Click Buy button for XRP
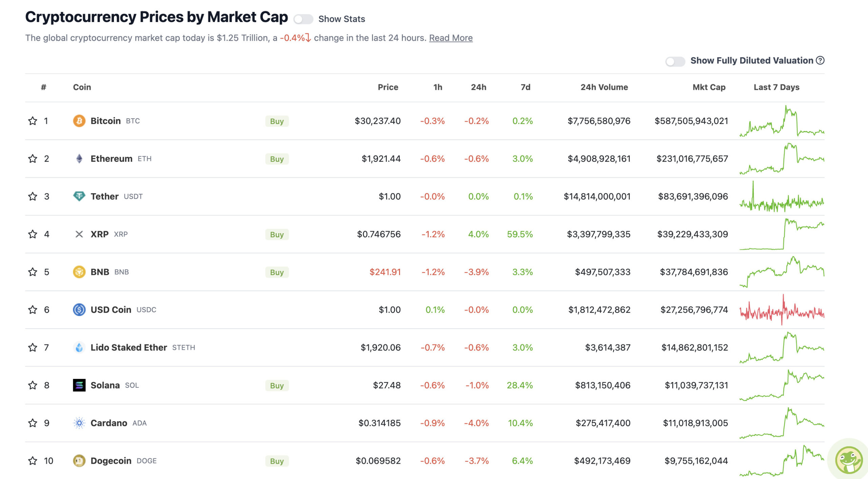This screenshot has width=868, height=479. (277, 235)
